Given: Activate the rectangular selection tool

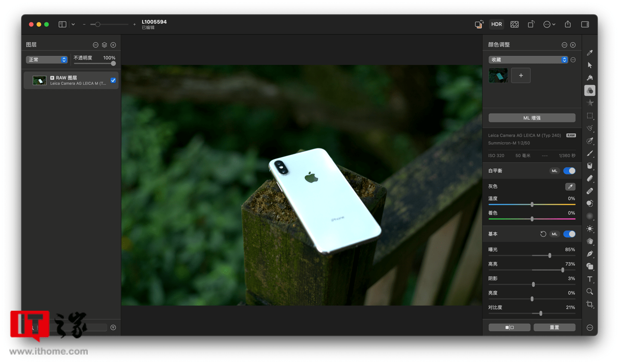Looking at the screenshot, I should tap(590, 116).
